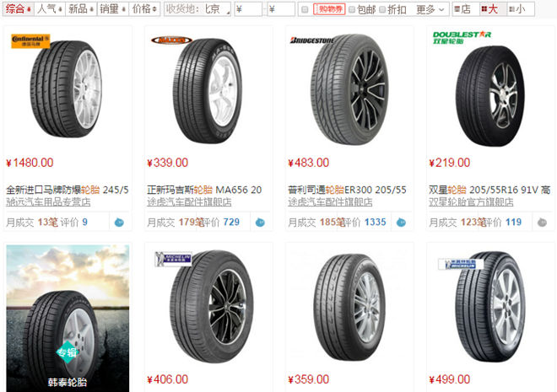557x392 pixels.
Task: Open the 途虎汽车配件旗舰店 link under Maxxis tire
Action: 189,202
